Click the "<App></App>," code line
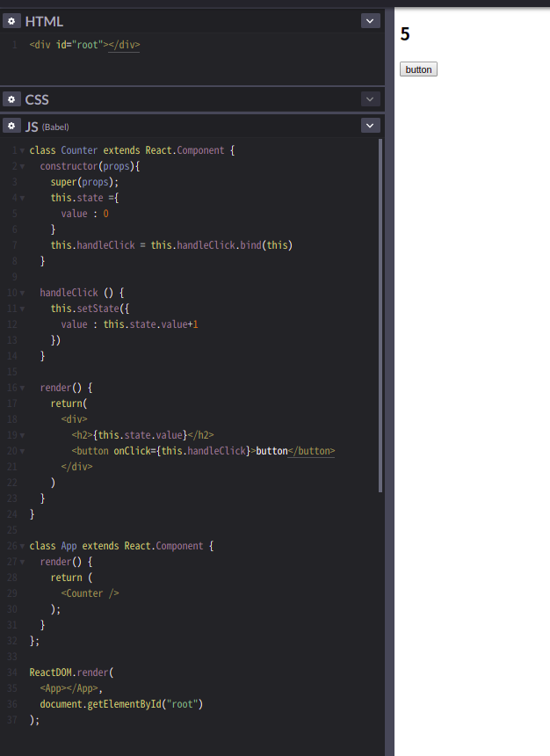 71,688
